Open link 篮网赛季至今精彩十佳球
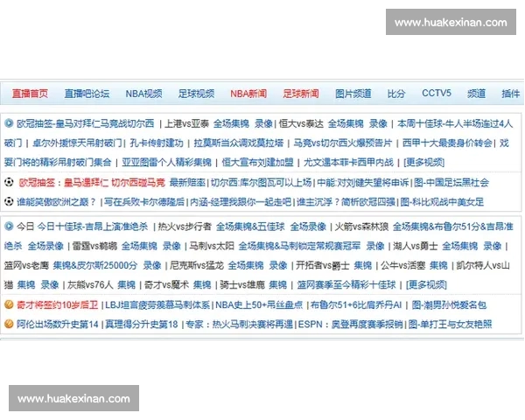 coord(346,285)
